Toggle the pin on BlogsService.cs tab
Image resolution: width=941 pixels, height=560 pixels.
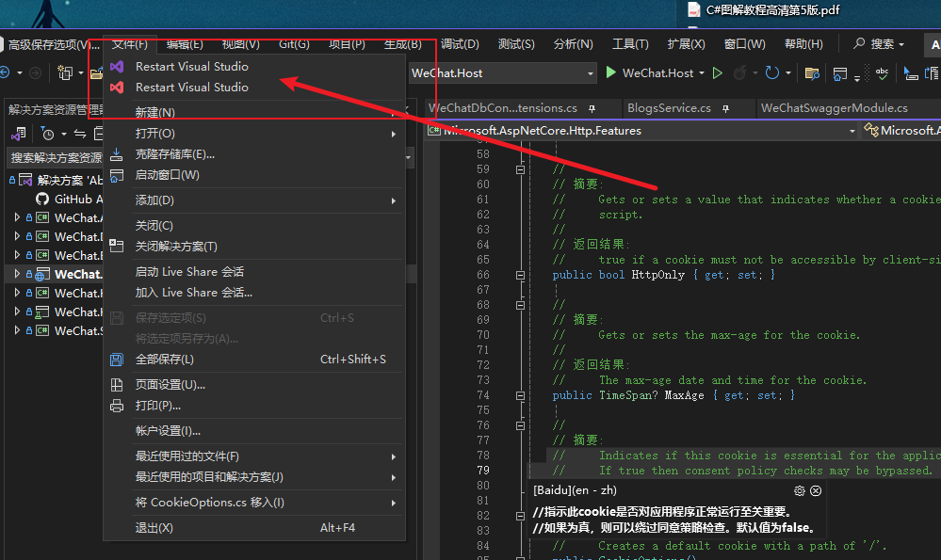point(725,108)
